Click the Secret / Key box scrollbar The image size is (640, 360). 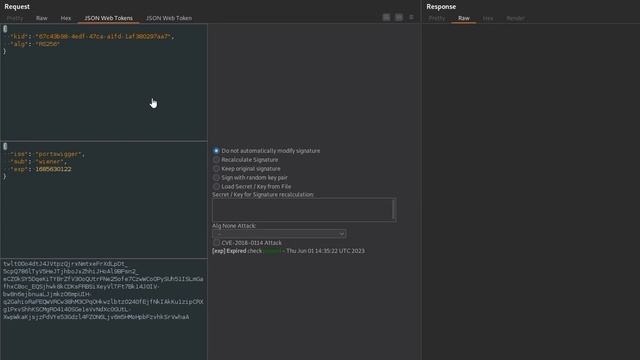click(x=393, y=210)
